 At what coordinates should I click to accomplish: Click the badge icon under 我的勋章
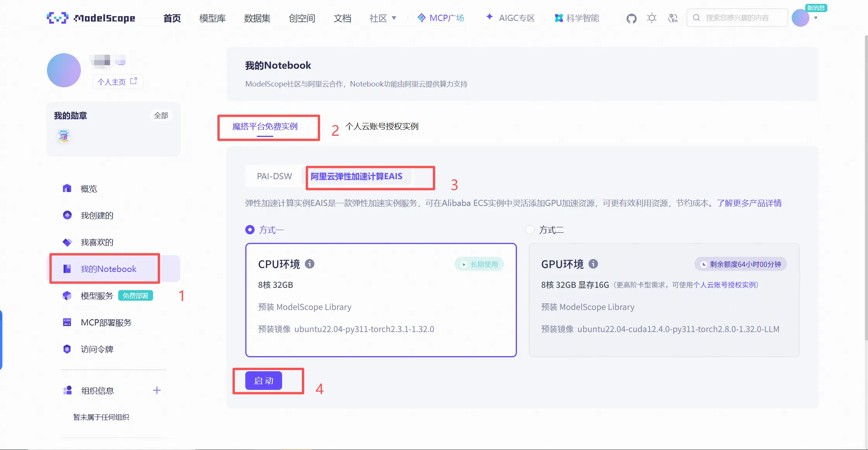point(64,137)
